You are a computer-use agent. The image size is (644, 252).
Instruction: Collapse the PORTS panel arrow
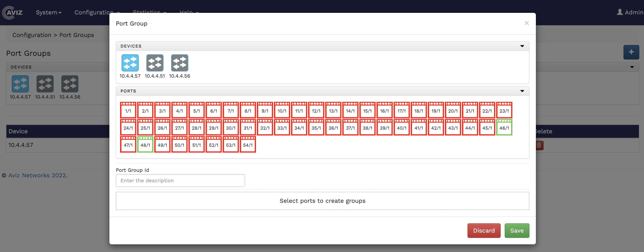tap(522, 91)
